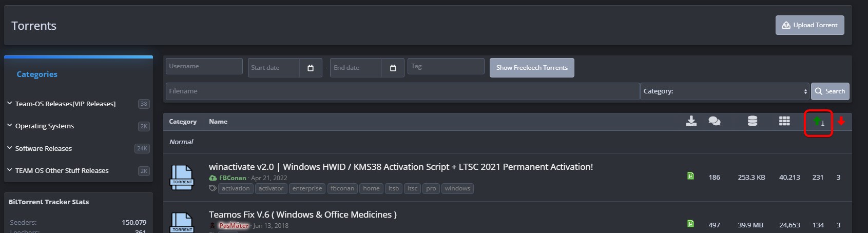The height and width of the screenshot is (233, 868).
Task: Open TEAM OS Other Stuff Releases link
Action: pos(62,170)
